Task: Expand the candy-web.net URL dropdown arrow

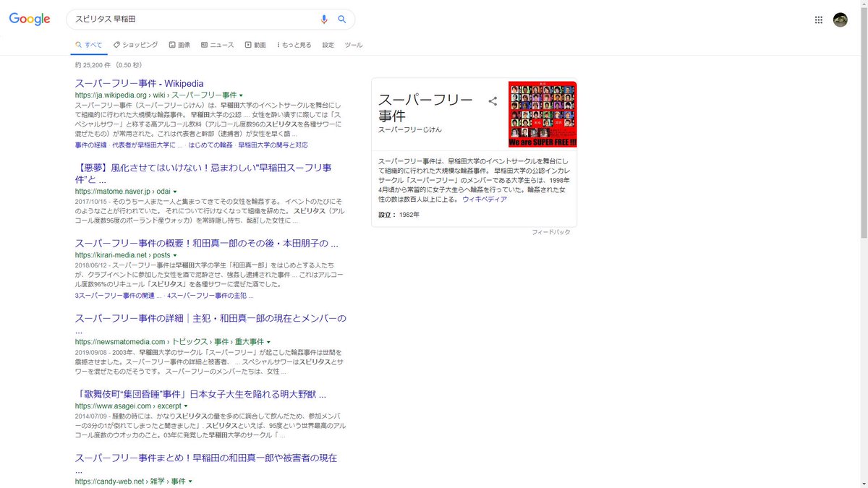Action: tap(190, 481)
